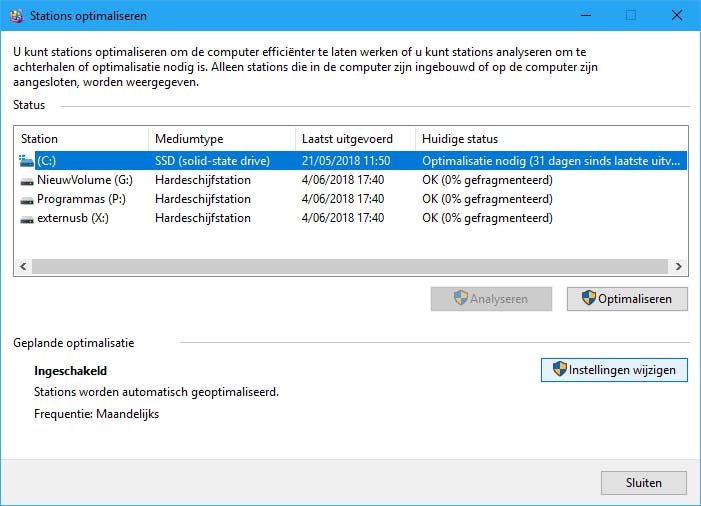Click the Optimaliseren button
The image size is (701, 506).
(x=627, y=299)
